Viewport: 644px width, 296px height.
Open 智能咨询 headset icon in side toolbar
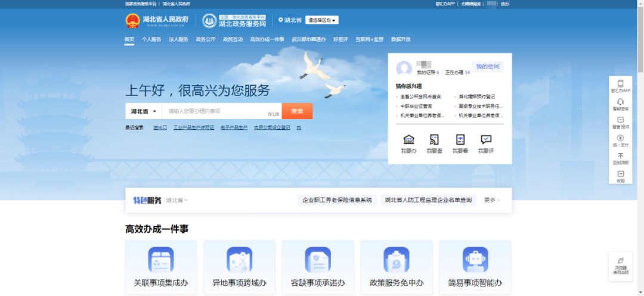621,102
